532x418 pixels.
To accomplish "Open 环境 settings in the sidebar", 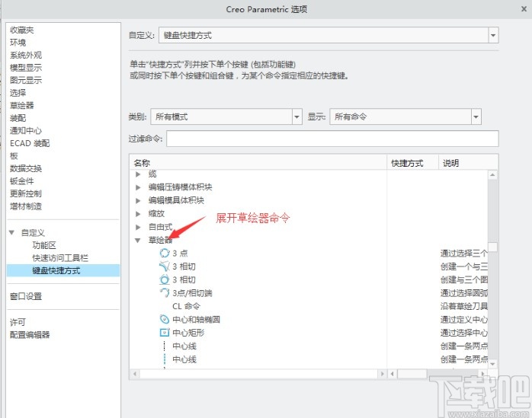I will 18,43.
